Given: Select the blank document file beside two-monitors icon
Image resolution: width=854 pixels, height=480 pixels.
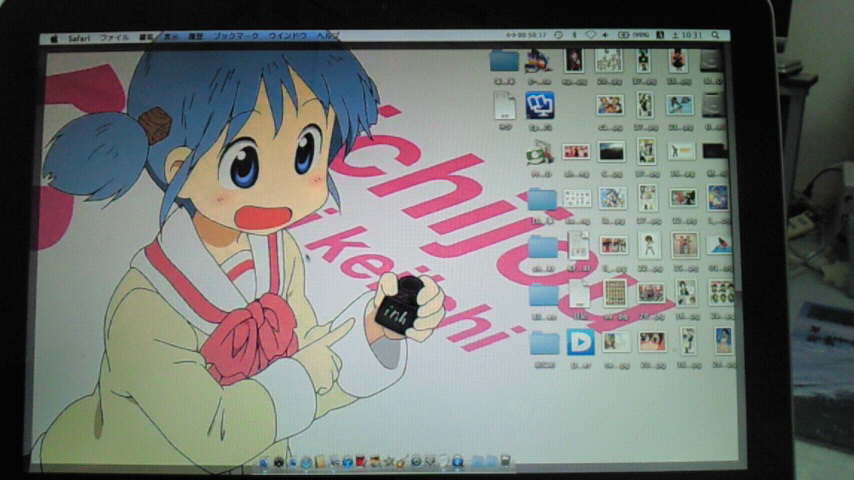Looking at the screenshot, I should click(504, 105).
